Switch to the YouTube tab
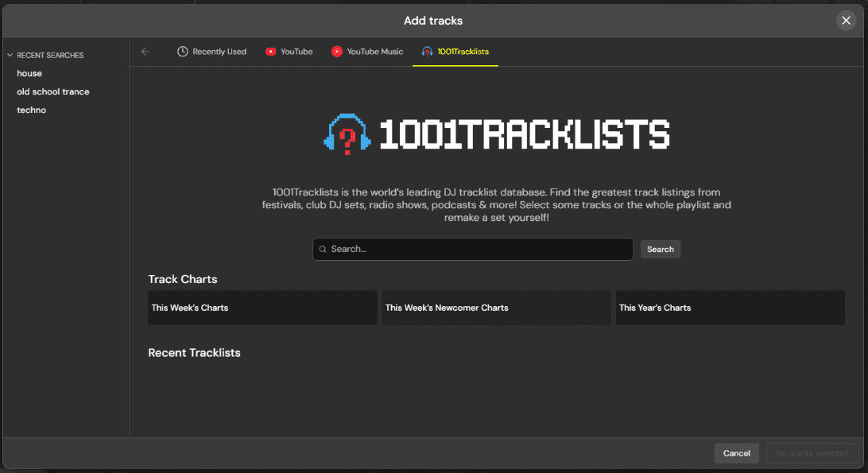 pyautogui.click(x=289, y=51)
